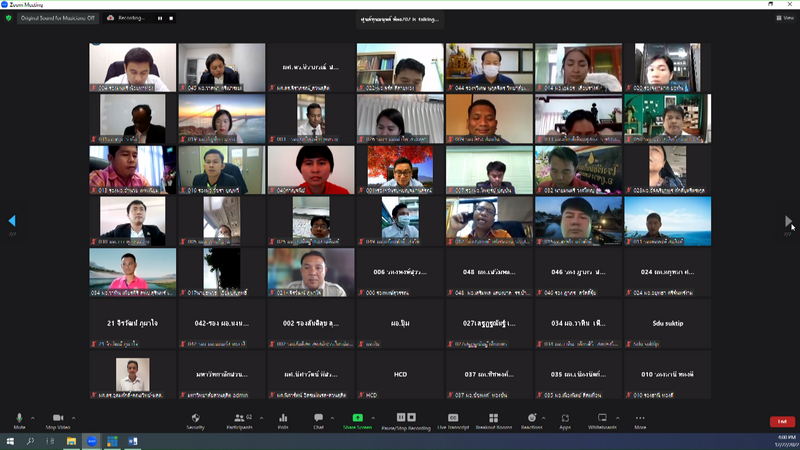Go to the previous page of participants
The height and width of the screenshot is (450, 800).
(12, 220)
